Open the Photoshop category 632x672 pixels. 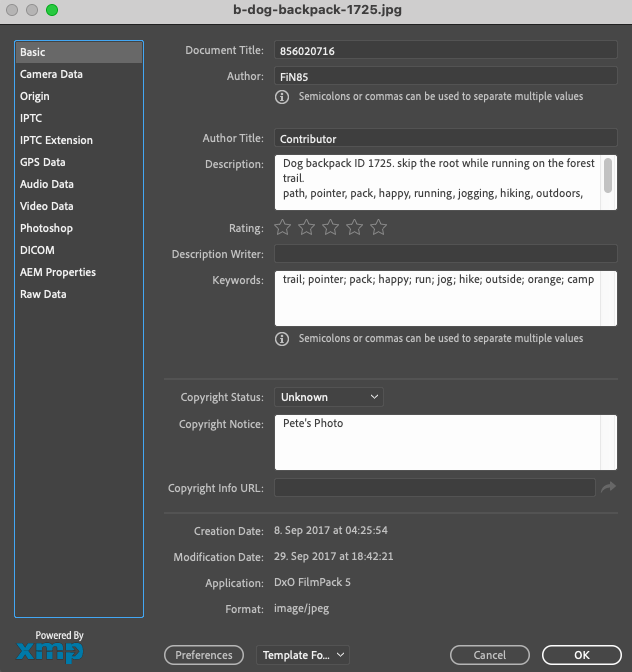click(78, 228)
